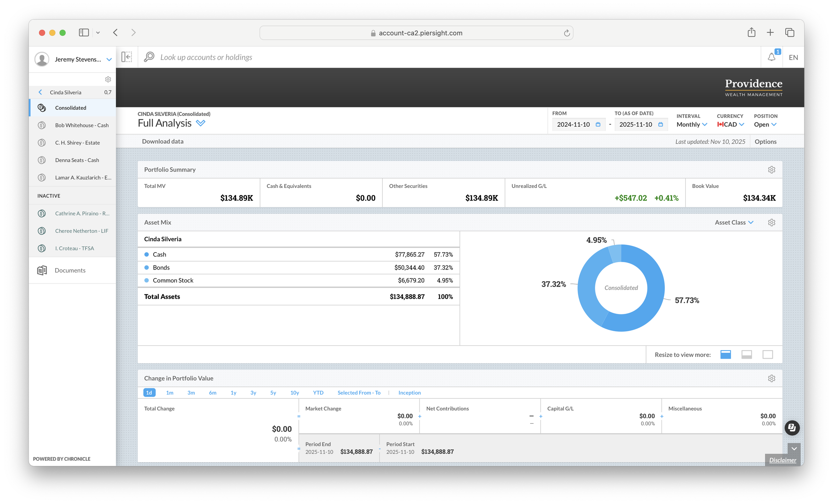Open the From date calendar icon
Screen dimensions: 833x504
click(x=598, y=124)
